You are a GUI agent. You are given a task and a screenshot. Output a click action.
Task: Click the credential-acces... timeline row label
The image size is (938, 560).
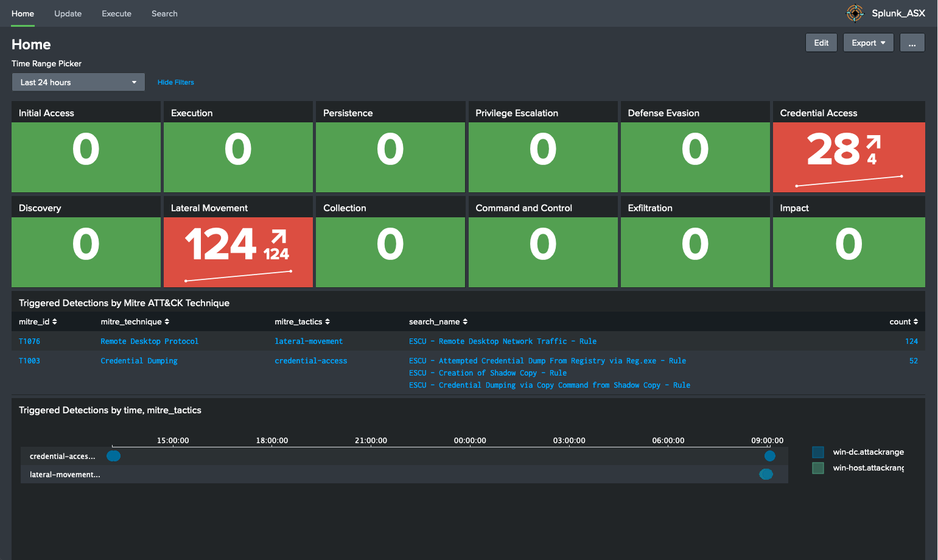point(62,456)
